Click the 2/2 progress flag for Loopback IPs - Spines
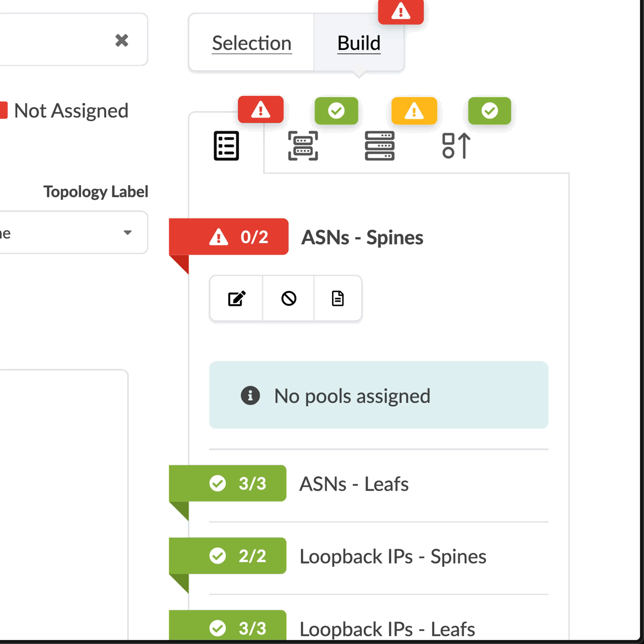Image resolution: width=644 pixels, height=644 pixels. [x=227, y=556]
